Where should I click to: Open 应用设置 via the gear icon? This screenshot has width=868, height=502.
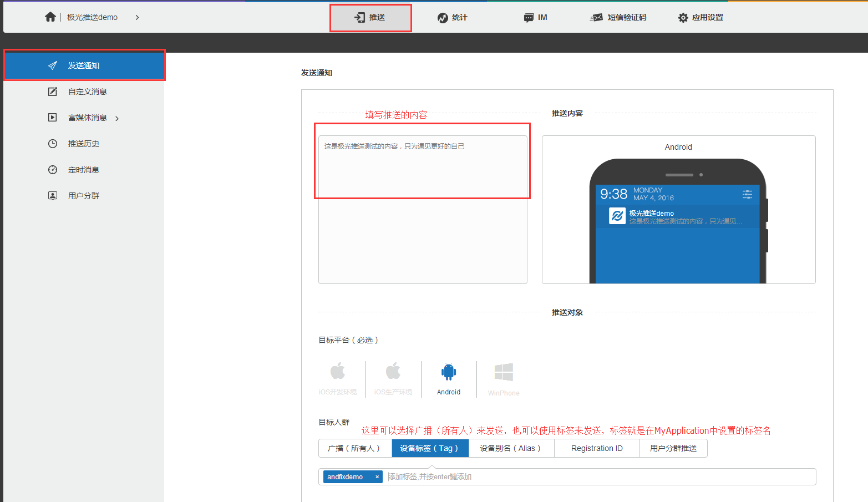coord(683,17)
